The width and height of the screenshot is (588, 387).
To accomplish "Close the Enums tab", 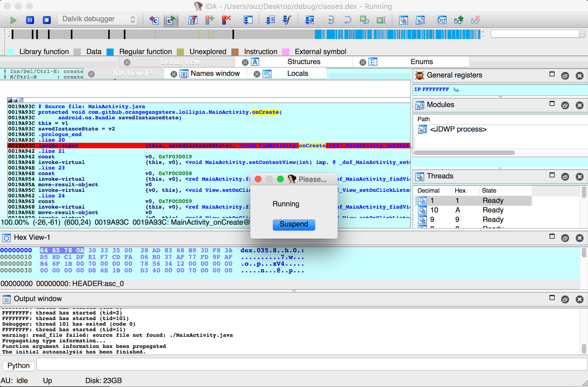I will pos(363,63).
